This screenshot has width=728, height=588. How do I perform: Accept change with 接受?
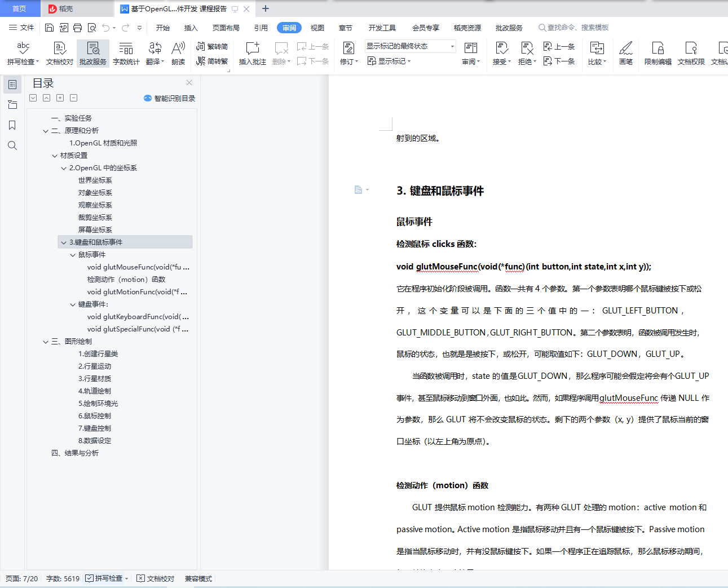tap(501, 54)
